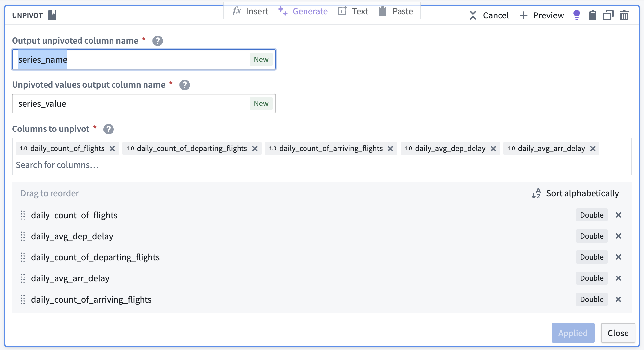Click the drag handle of daily_count_of_arriving_flights
The width and height of the screenshot is (644, 350).
click(x=23, y=300)
